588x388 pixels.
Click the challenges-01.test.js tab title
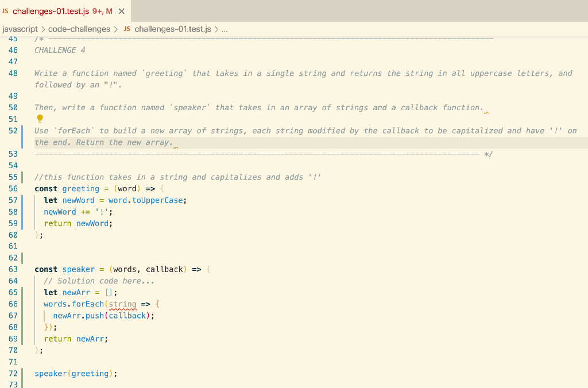tap(51, 10)
